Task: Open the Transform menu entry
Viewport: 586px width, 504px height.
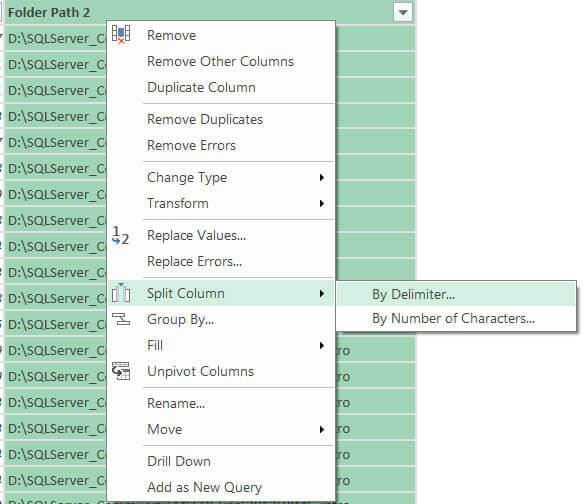Action: (x=221, y=203)
